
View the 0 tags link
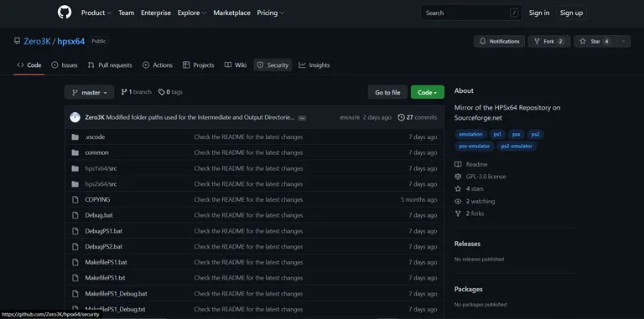[x=170, y=92]
